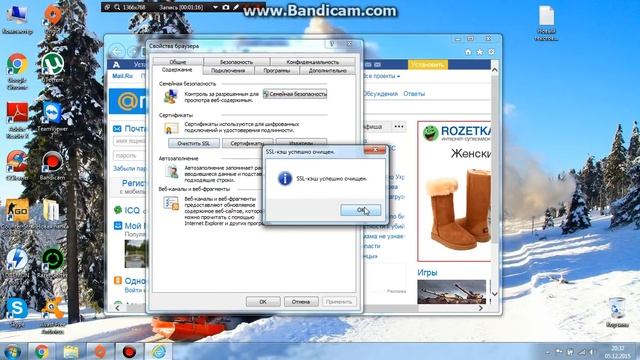The height and width of the screenshot is (360, 640).
Task: Open the Windows Start button
Action: [x=12, y=351]
